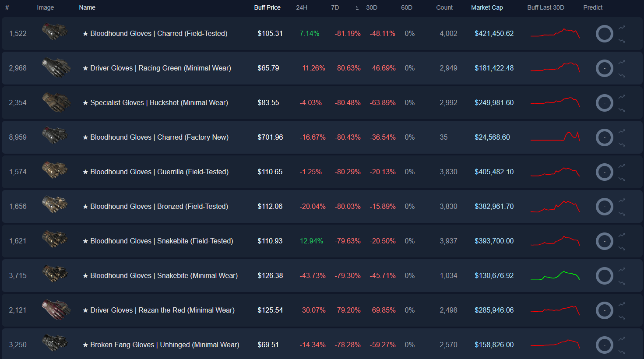Open the Bloodhound Gloves Snakebite Minimal Wear item link
The width and height of the screenshot is (644, 359).
tap(159, 275)
